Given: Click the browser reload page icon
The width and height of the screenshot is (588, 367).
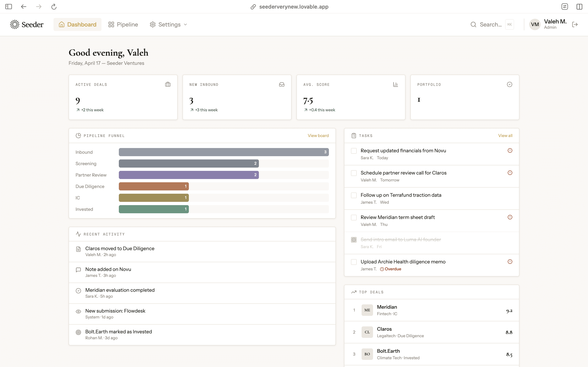Looking at the screenshot, I should (54, 7).
